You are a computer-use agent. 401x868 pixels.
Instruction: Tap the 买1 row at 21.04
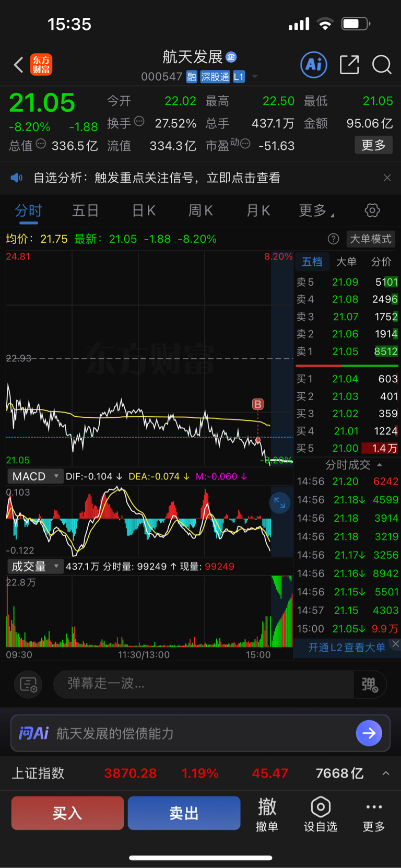[347, 379]
